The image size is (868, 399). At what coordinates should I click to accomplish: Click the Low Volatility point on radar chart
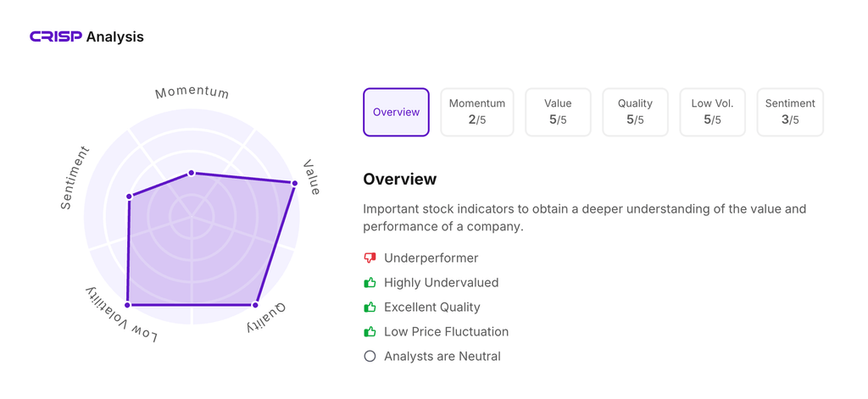click(127, 305)
